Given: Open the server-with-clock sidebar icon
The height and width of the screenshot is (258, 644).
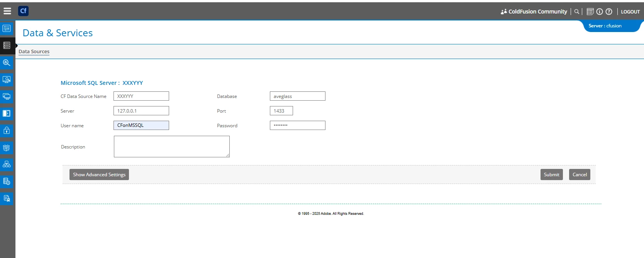Looking at the screenshot, I should (7, 182).
